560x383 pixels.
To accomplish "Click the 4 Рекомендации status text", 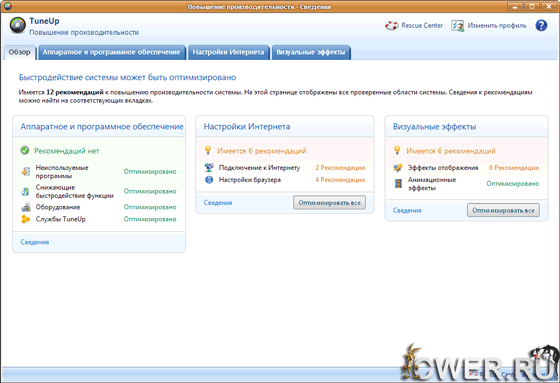I will tap(340, 180).
